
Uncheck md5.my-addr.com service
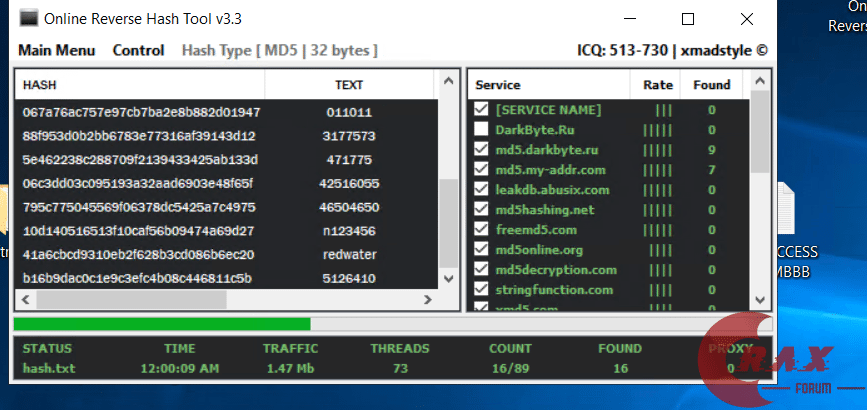click(x=482, y=169)
